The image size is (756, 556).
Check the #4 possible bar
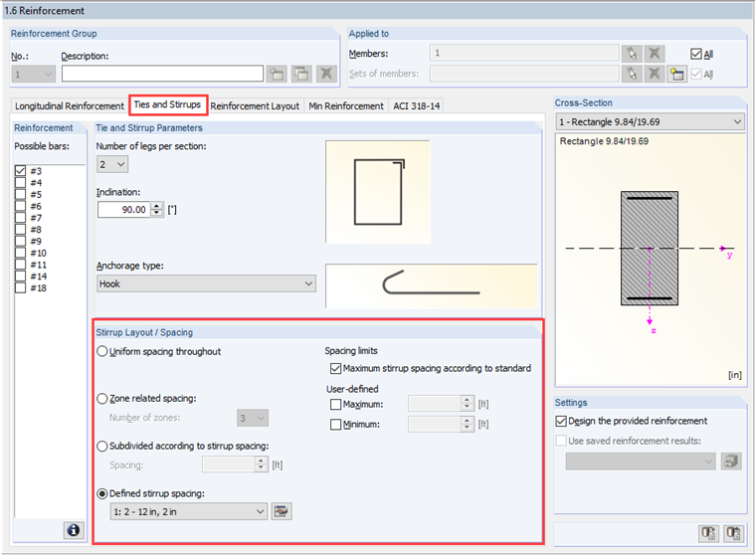[20, 182]
